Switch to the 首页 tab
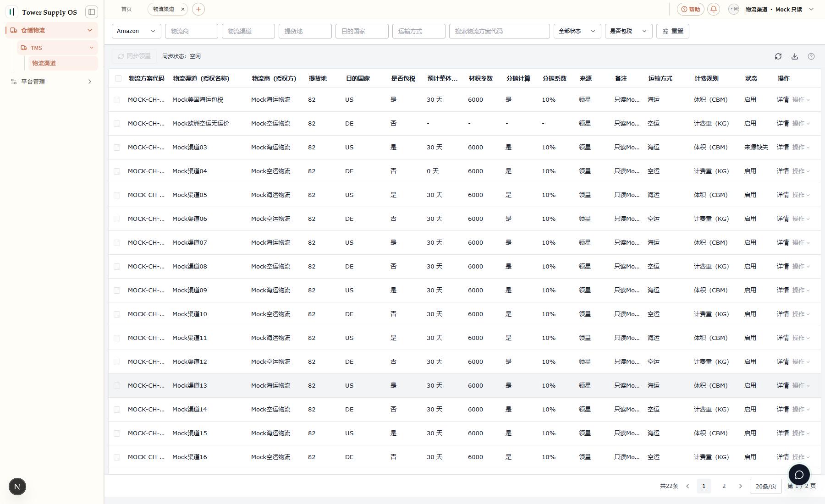825x504 pixels. (x=126, y=9)
